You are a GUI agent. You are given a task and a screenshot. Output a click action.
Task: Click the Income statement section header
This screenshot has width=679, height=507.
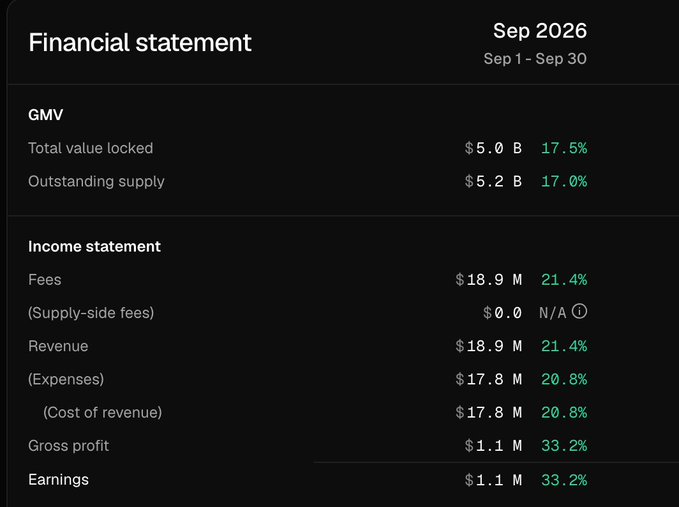point(94,246)
